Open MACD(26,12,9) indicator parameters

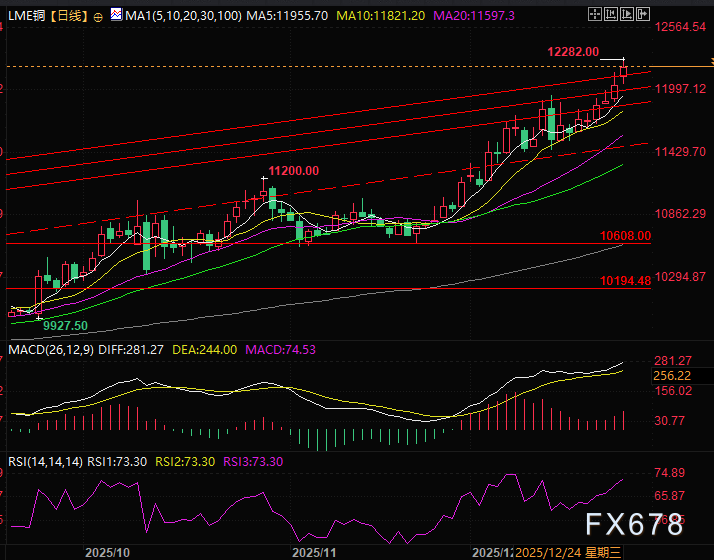[x=51, y=349]
